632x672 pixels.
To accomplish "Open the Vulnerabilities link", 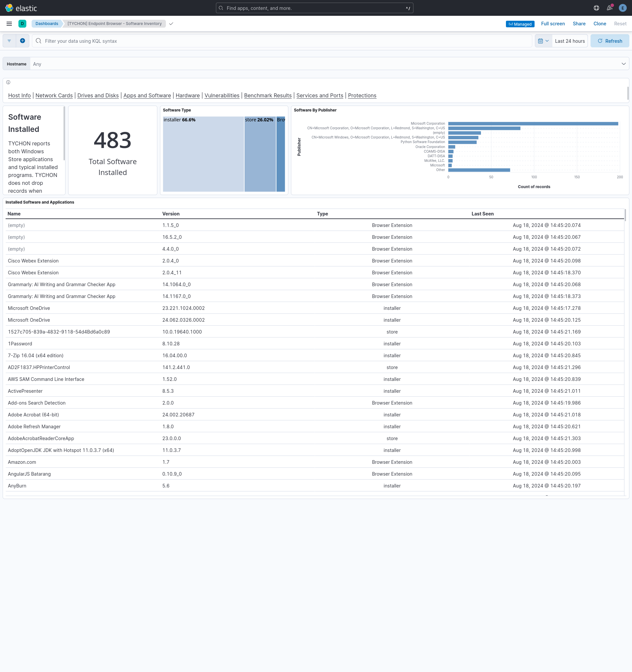I will (x=222, y=95).
